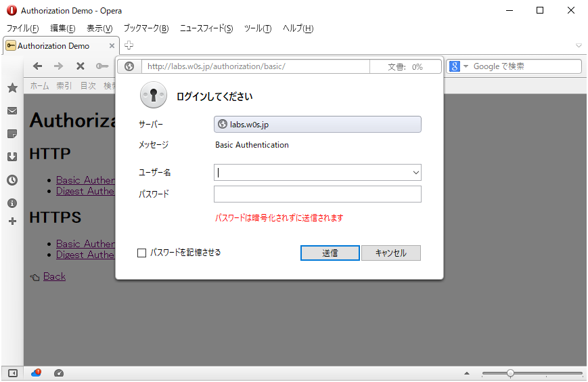Open the Google search engine dropdown
Viewport: 588px width, 382px height.
pos(457,66)
